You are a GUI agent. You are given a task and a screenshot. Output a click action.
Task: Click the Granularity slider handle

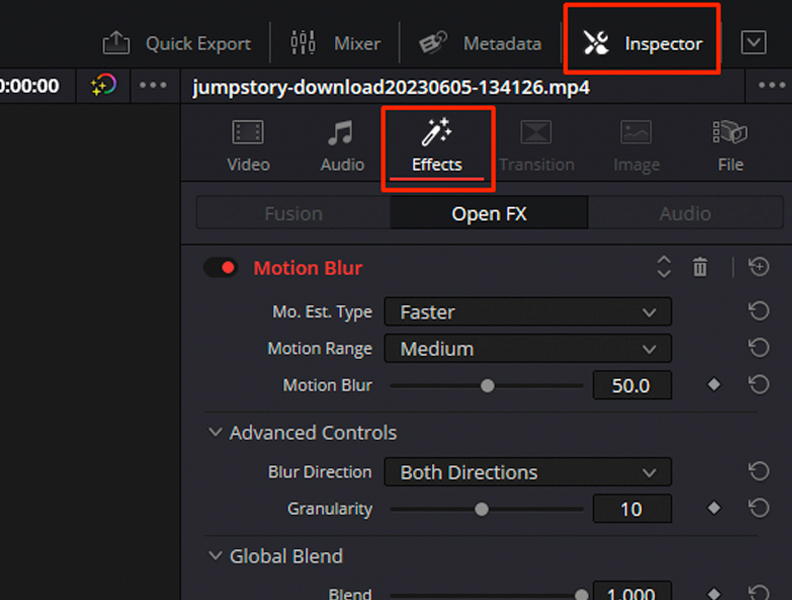[481, 509]
